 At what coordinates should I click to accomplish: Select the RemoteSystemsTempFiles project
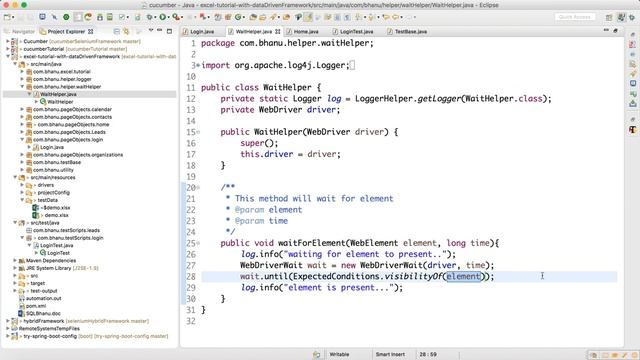click(49, 329)
